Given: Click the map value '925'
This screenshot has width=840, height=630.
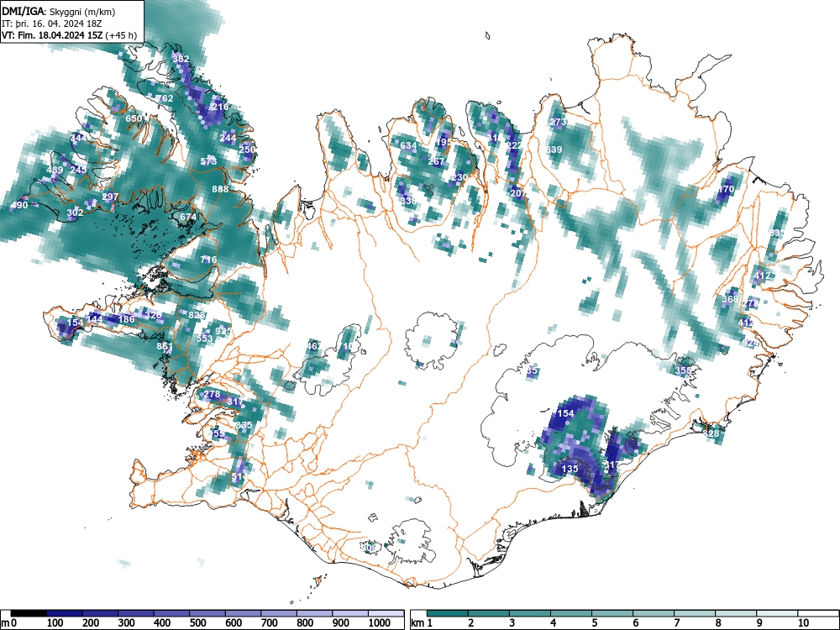Looking at the screenshot, I should coord(223,331).
